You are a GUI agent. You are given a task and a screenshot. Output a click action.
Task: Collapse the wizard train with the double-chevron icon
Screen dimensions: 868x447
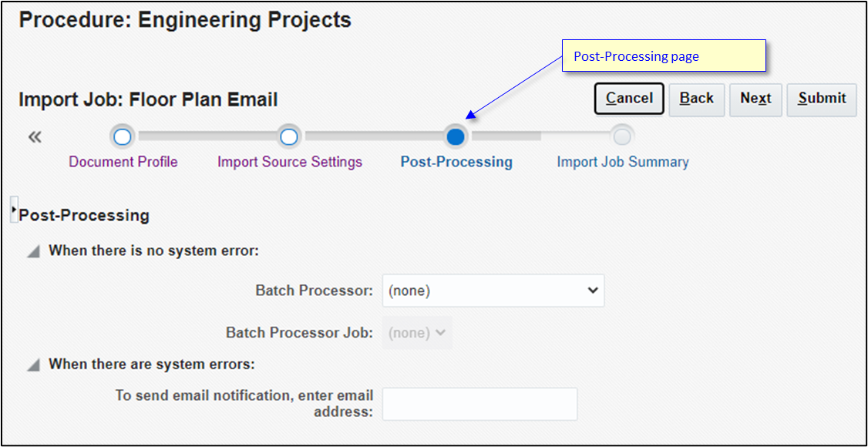[34, 136]
